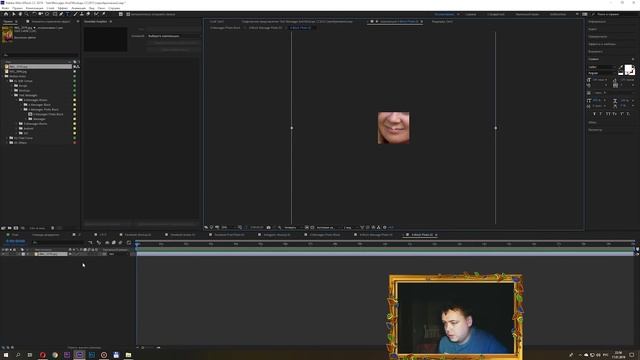Open the Окно menu
The image size is (640, 360).
101,8
